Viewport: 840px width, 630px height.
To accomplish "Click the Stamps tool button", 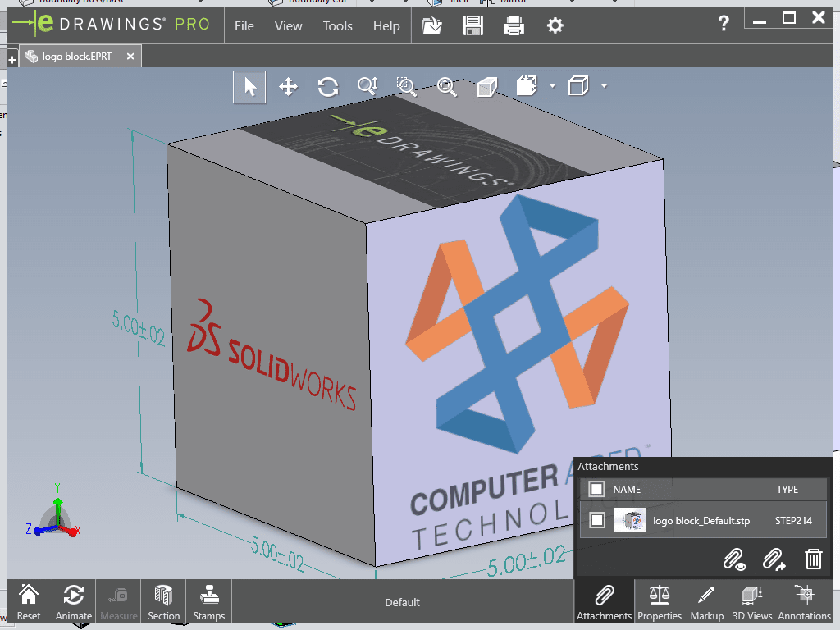I will pyautogui.click(x=209, y=601).
